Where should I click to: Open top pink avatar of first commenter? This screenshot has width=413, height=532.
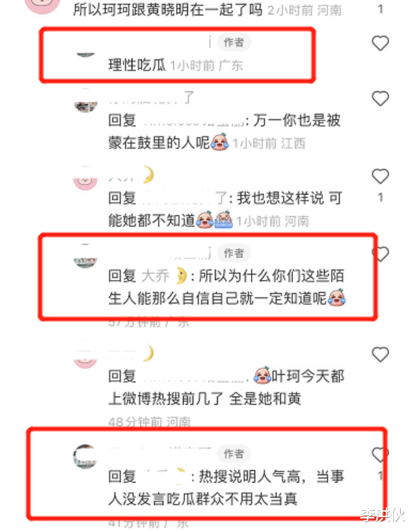tap(43, 4)
